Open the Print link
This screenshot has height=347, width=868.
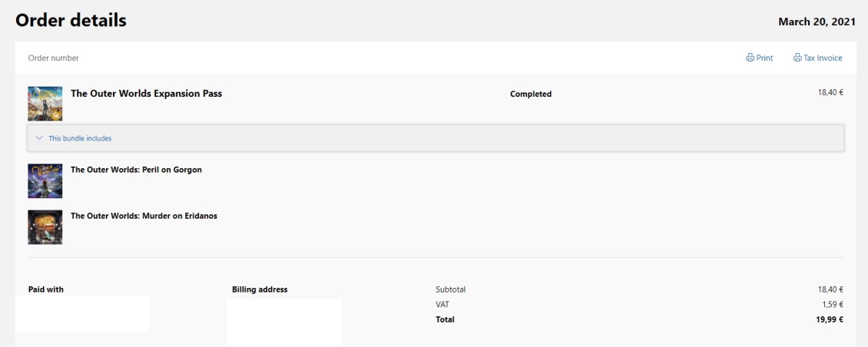coord(760,58)
